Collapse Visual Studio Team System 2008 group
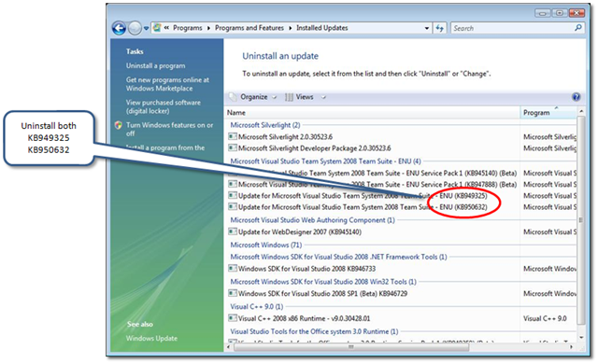The image size is (598, 364). [325, 161]
